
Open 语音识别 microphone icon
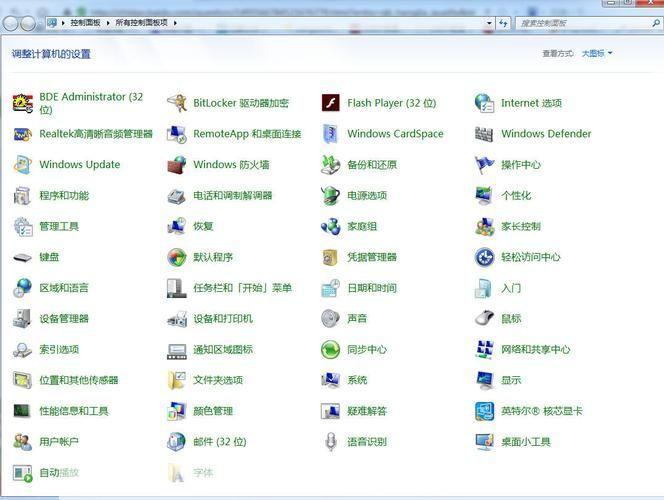[x=331, y=442]
